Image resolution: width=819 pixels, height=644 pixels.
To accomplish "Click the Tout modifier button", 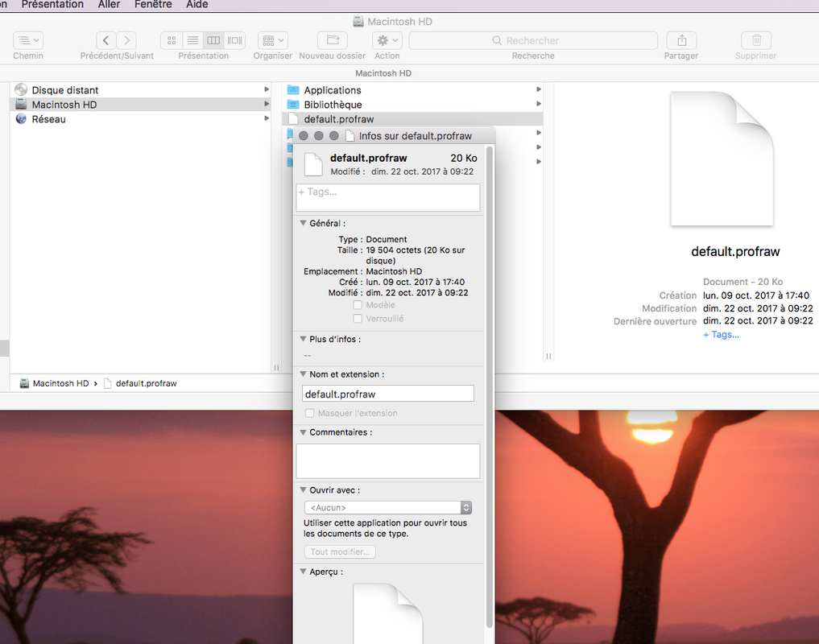I will (x=340, y=551).
